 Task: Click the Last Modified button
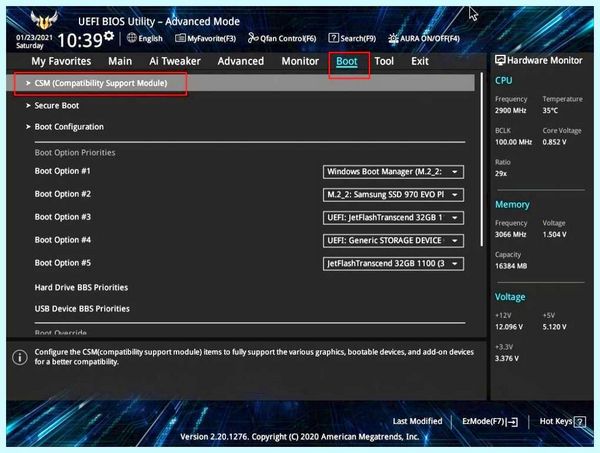click(x=417, y=421)
